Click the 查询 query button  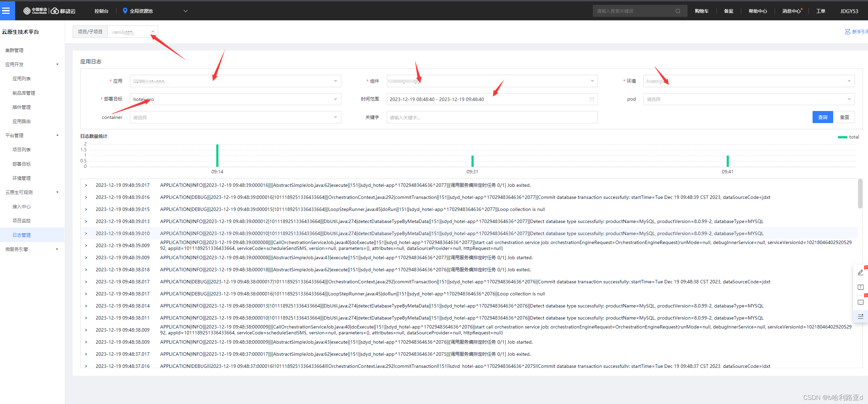822,117
